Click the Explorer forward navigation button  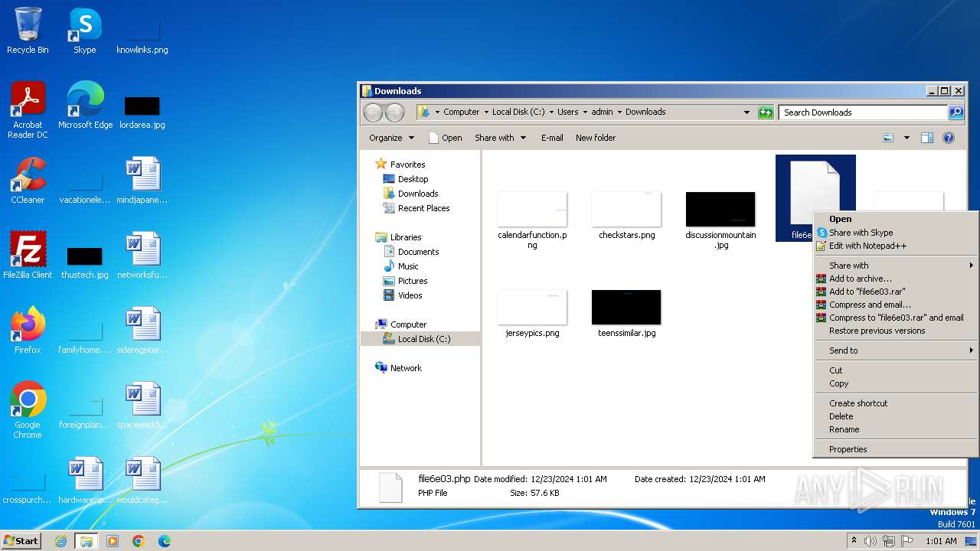394,112
